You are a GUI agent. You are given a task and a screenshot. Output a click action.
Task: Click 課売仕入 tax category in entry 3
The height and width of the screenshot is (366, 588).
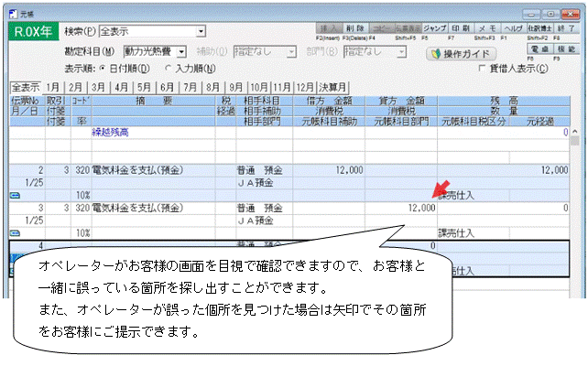[x=456, y=233]
